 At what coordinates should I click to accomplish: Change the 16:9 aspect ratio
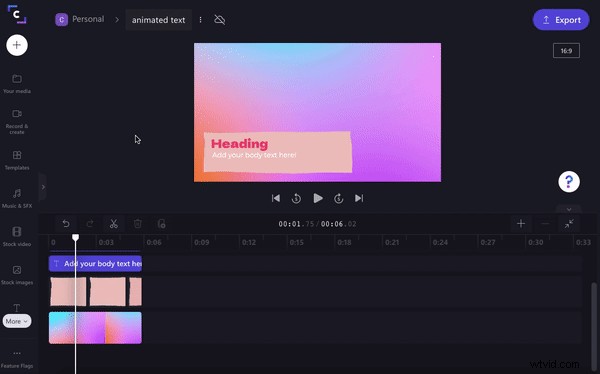[566, 51]
